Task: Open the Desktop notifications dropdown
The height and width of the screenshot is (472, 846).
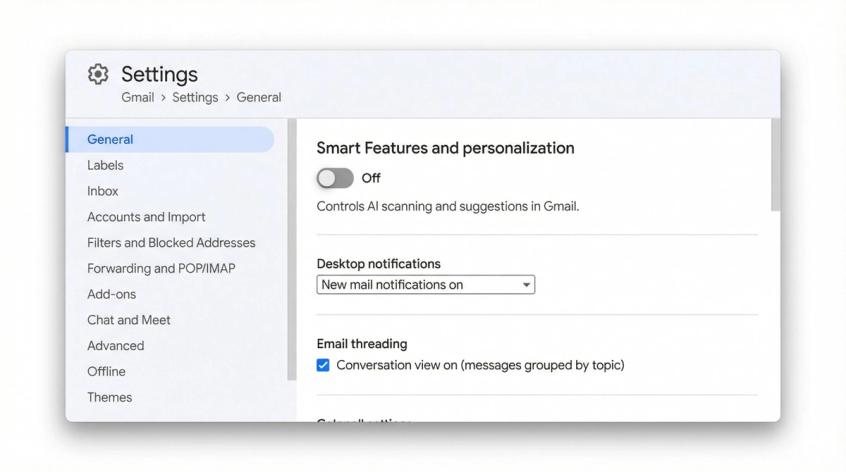Action: [426, 285]
